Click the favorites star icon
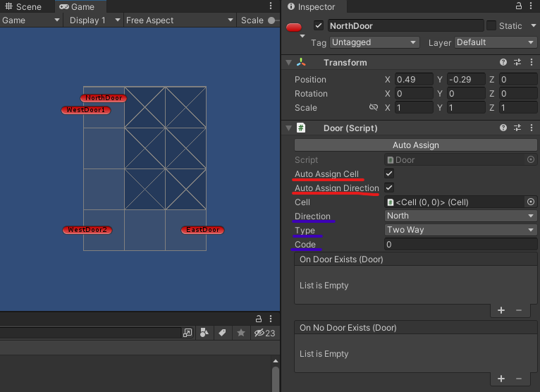 [241, 333]
